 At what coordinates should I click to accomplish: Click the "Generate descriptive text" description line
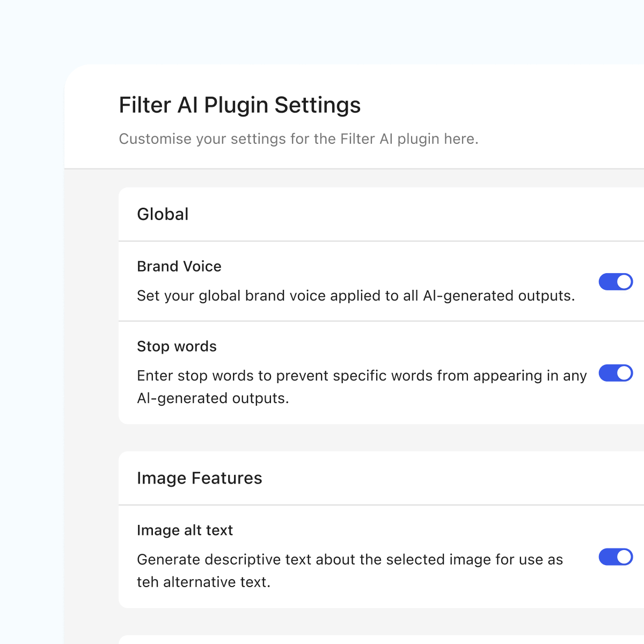click(349, 560)
